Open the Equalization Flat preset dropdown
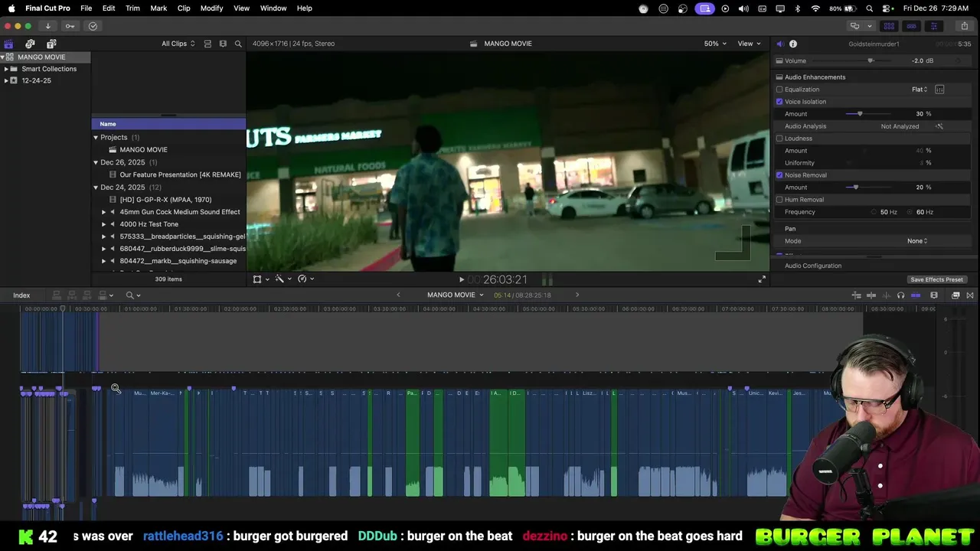 (920, 90)
